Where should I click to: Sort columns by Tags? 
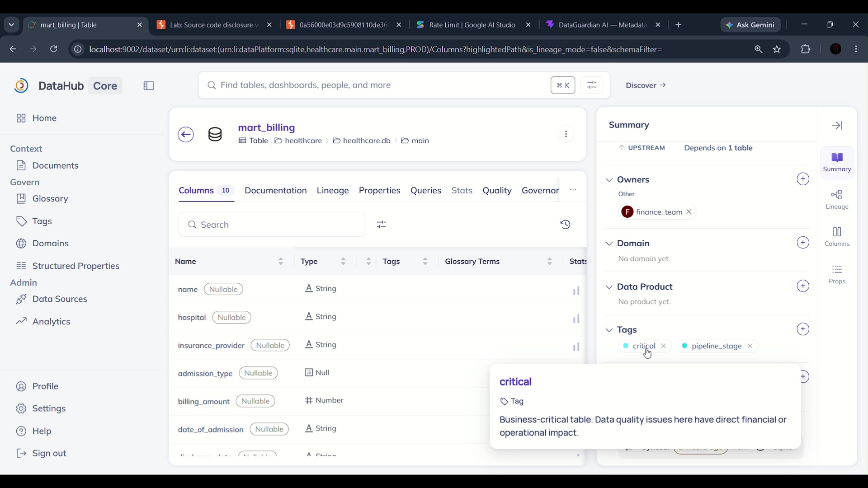pyautogui.click(x=425, y=262)
